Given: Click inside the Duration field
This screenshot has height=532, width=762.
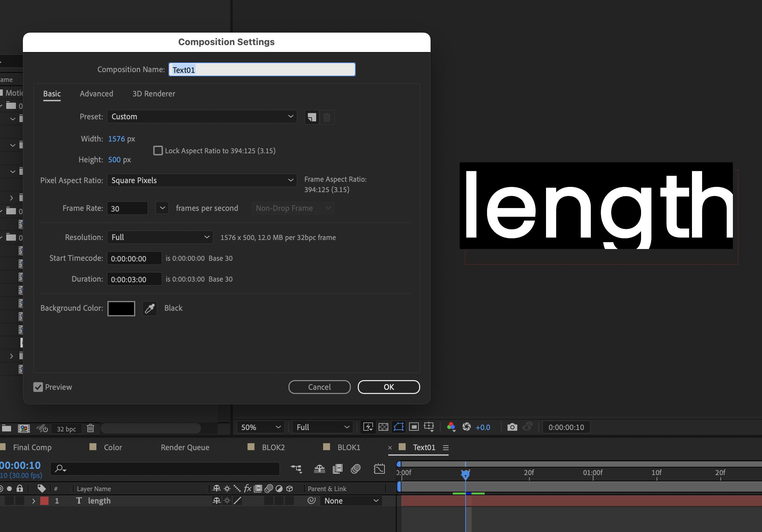Looking at the screenshot, I should coord(135,279).
